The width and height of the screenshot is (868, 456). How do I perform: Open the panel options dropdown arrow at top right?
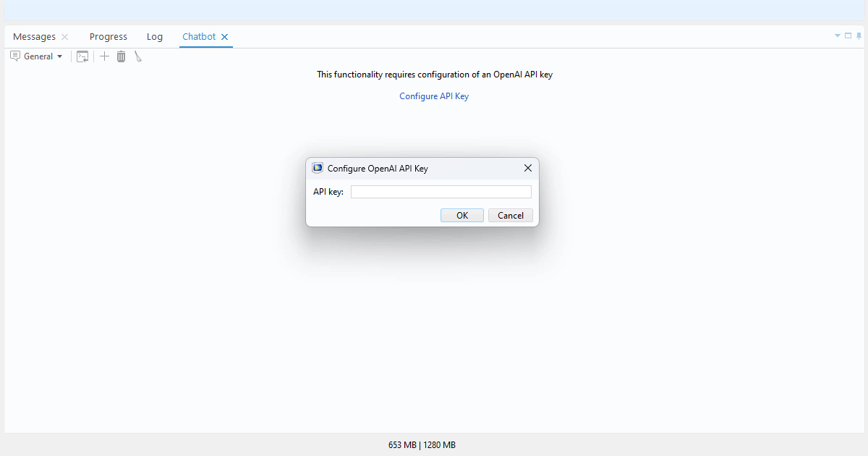(837, 35)
